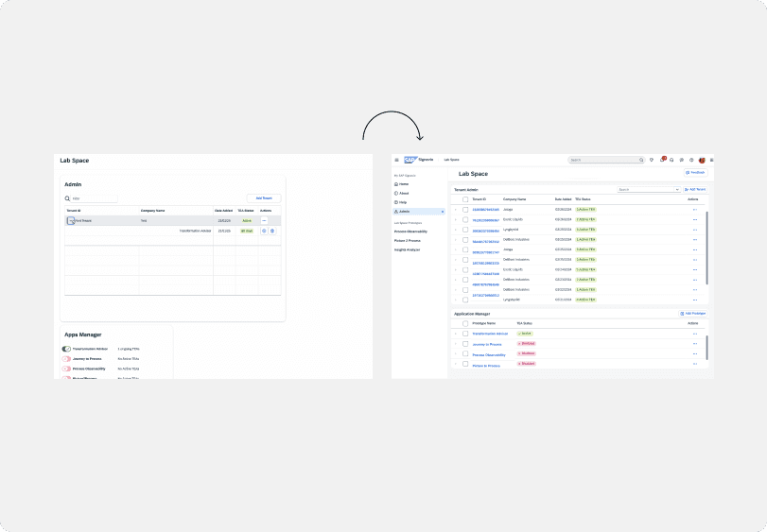767x532 pixels.
Task: Open actions menu for first Jacaga tenant row
Action: (694, 210)
